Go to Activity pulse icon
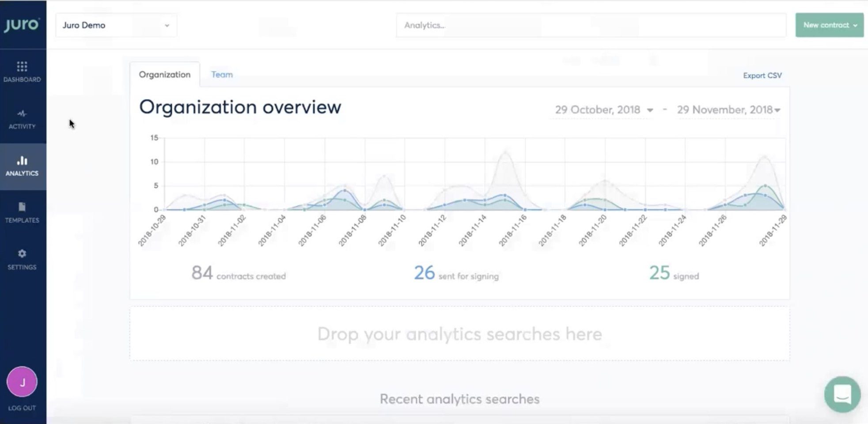The width and height of the screenshot is (868, 424). click(x=22, y=114)
